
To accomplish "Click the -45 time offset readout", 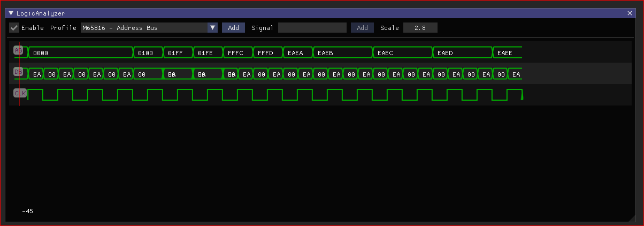I will [x=28, y=212].
